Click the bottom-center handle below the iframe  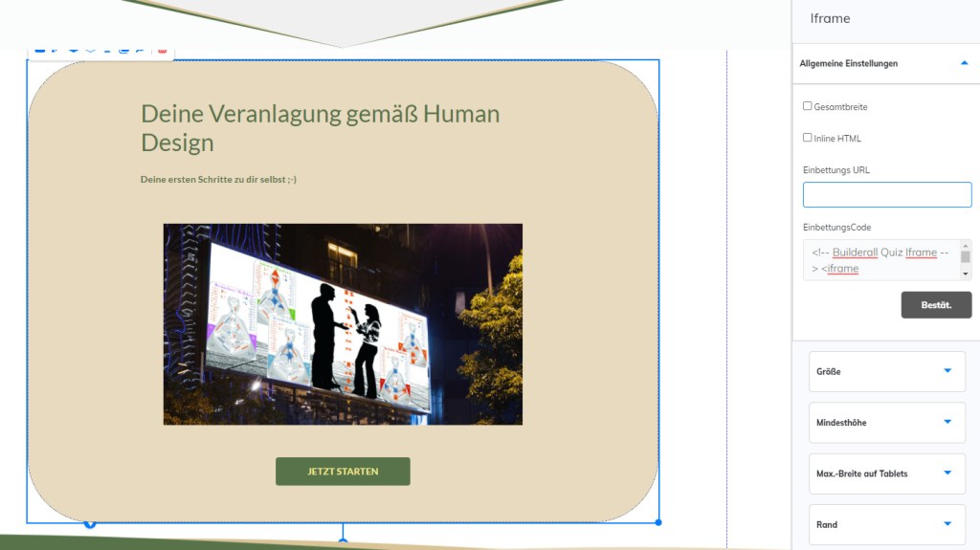click(x=343, y=542)
